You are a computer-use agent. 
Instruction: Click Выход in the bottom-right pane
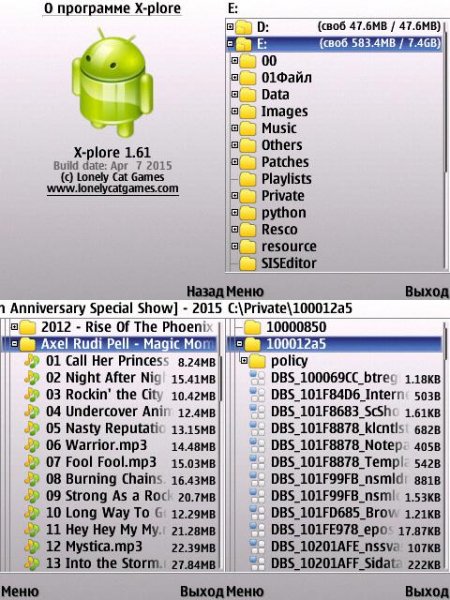pyautogui.click(x=427, y=592)
